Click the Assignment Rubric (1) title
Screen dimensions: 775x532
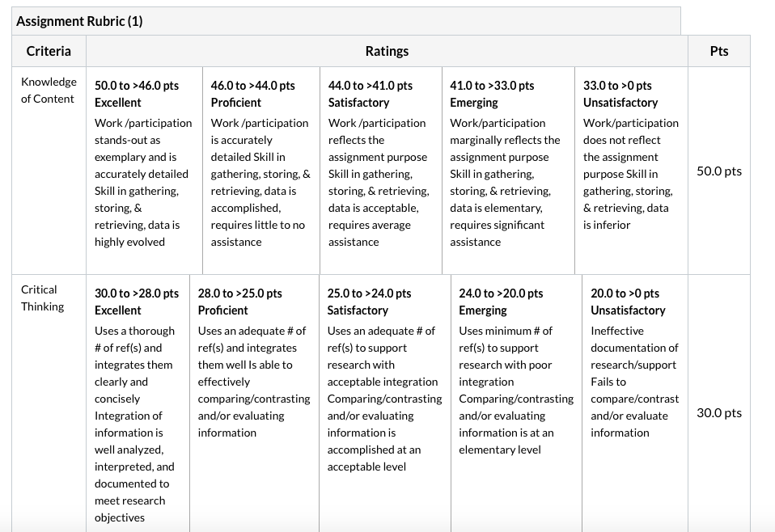point(79,21)
